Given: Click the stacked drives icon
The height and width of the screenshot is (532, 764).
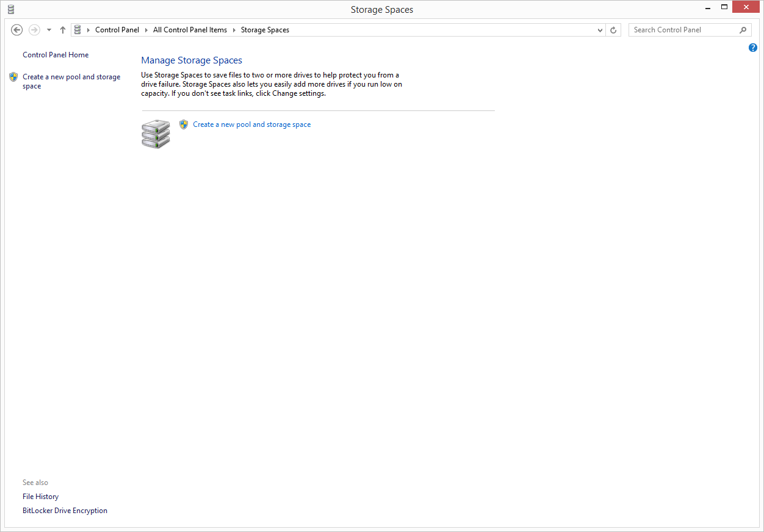Looking at the screenshot, I should click(156, 134).
